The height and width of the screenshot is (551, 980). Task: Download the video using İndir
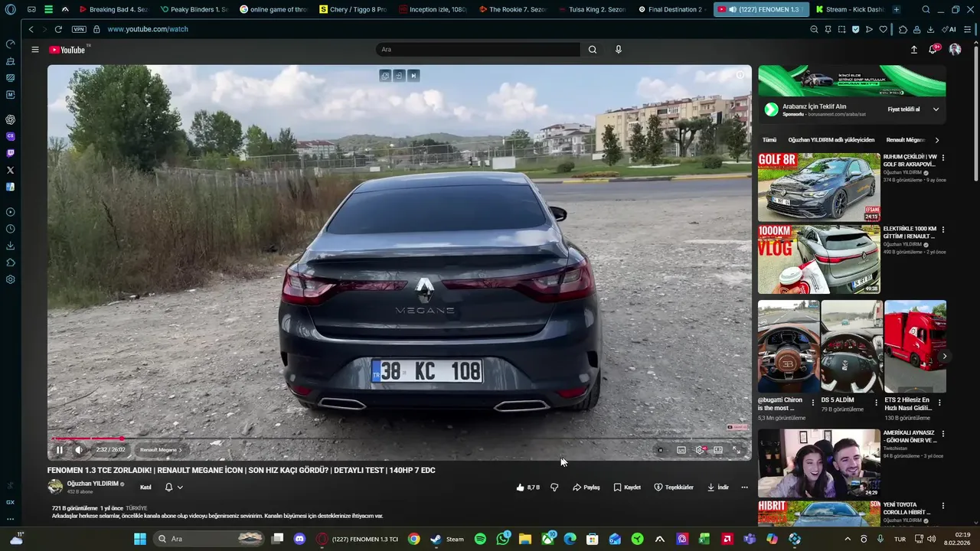[x=718, y=487]
